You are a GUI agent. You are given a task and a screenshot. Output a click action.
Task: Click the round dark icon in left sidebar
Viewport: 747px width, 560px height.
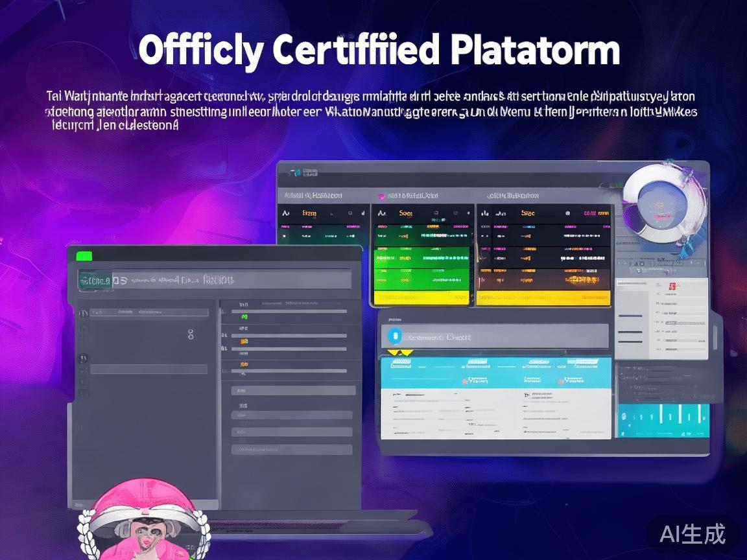[x=83, y=358]
